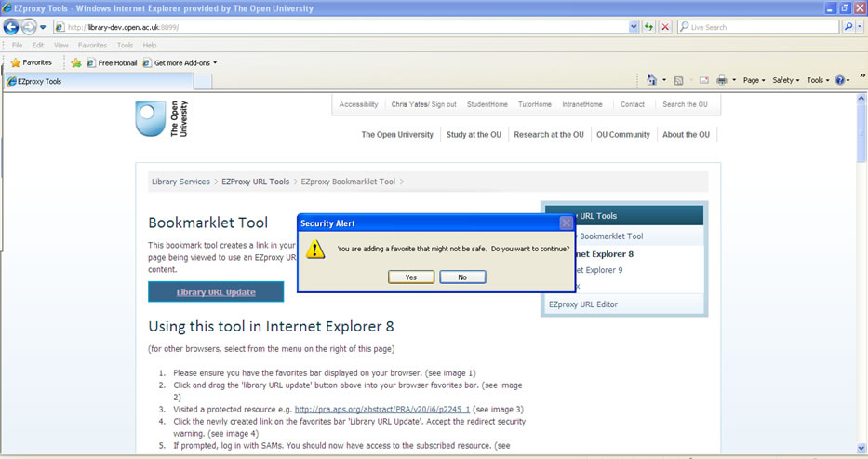The image size is (868, 459).
Task: Open the IntranetHome link
Action: 581,104
